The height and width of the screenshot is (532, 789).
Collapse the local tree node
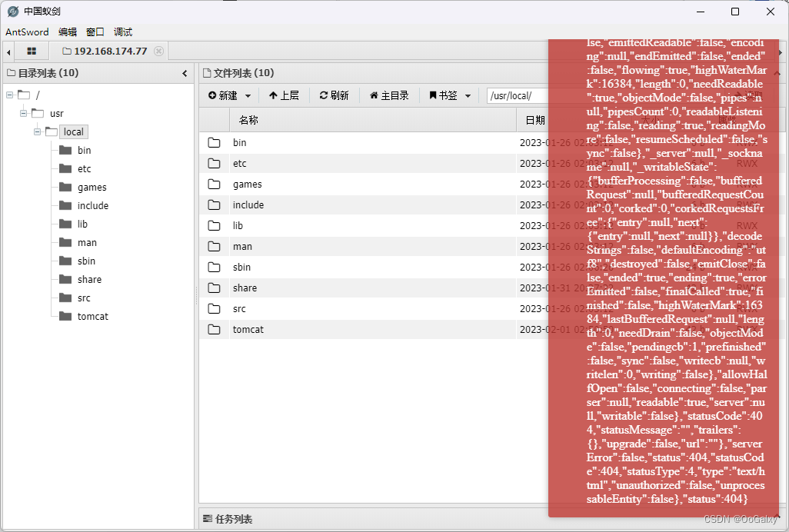37,131
